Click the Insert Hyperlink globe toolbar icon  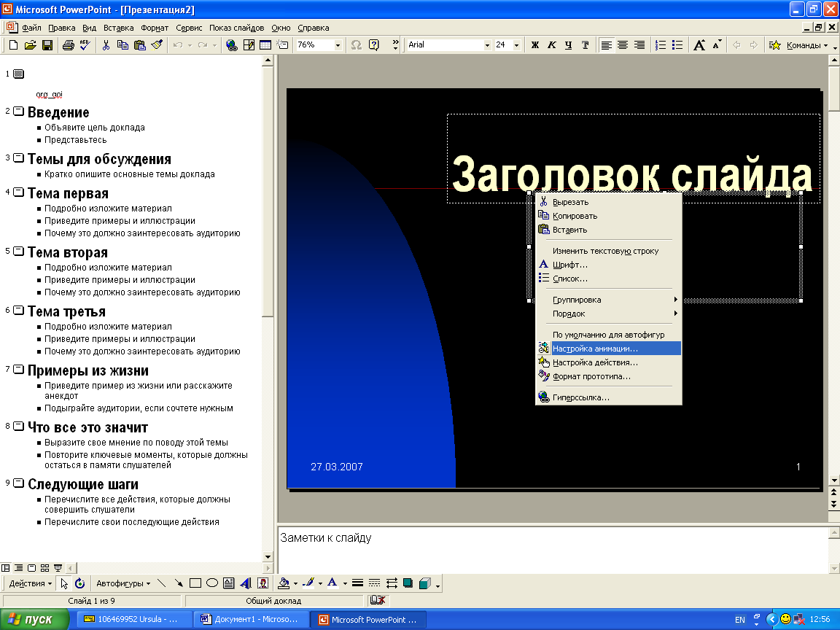[231, 45]
